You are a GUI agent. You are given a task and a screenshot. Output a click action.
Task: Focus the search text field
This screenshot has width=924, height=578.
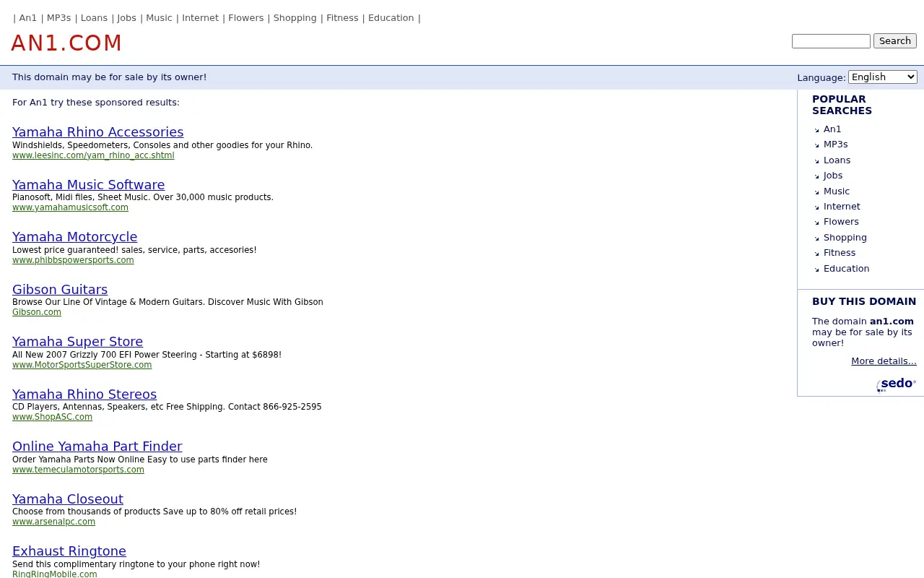point(831,41)
